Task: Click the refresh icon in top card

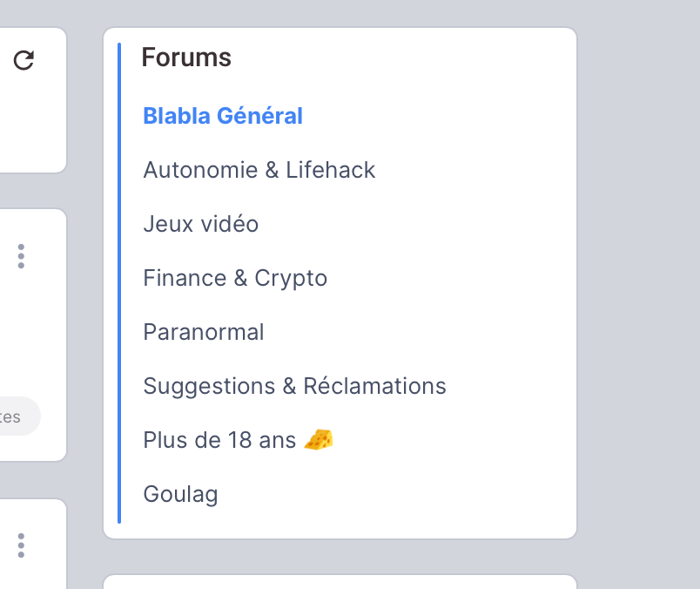Action: (x=24, y=60)
